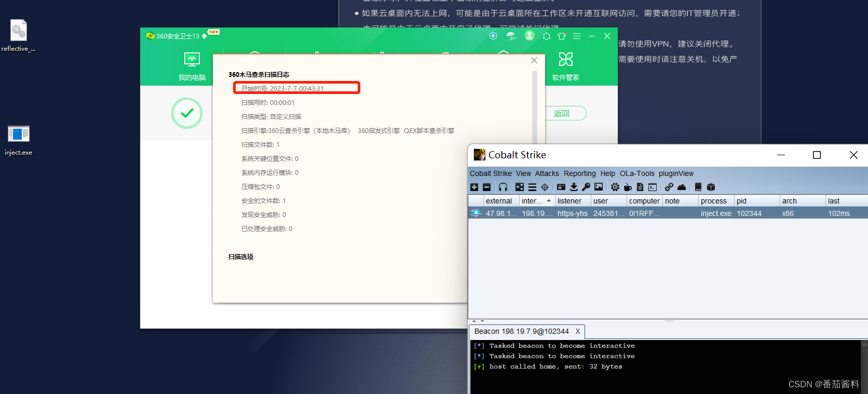Sort sessions by the internal column arrow
Screen dimensions: 868x394
click(x=549, y=200)
